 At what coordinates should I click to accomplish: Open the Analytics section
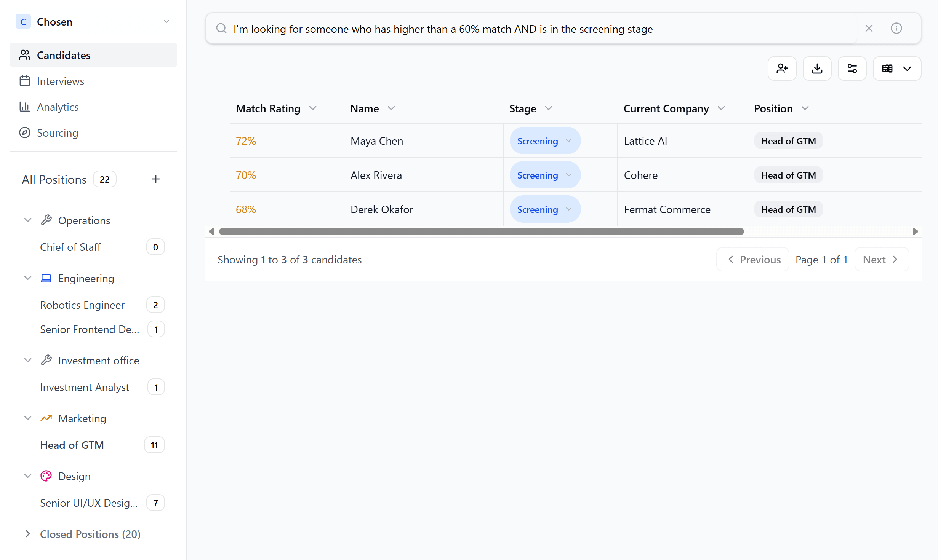[58, 107]
